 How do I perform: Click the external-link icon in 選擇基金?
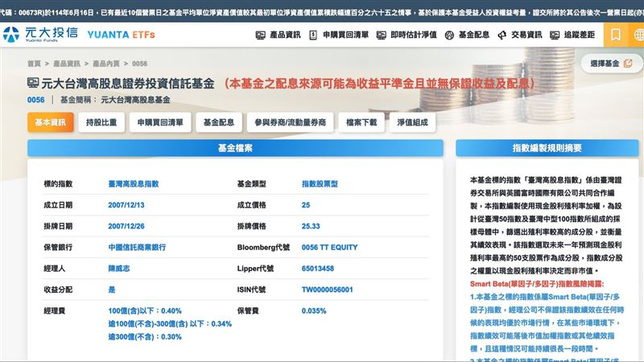[628, 64]
